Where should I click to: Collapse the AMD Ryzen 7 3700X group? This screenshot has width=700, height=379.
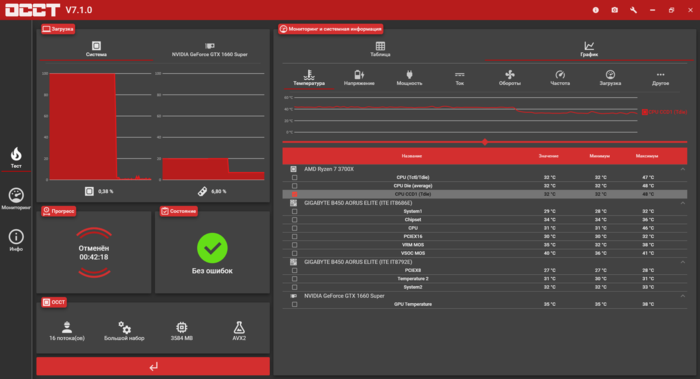coord(683,169)
